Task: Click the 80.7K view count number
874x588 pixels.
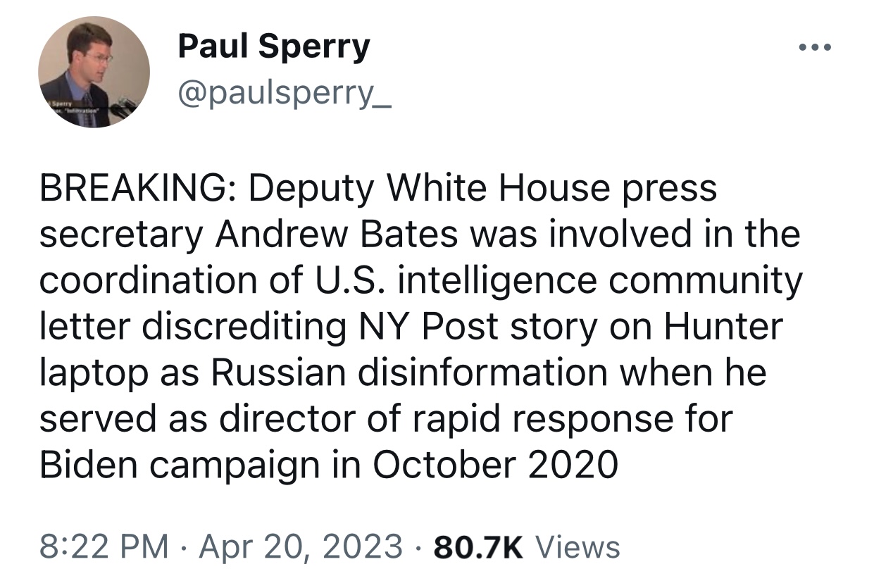Action: coord(479,546)
